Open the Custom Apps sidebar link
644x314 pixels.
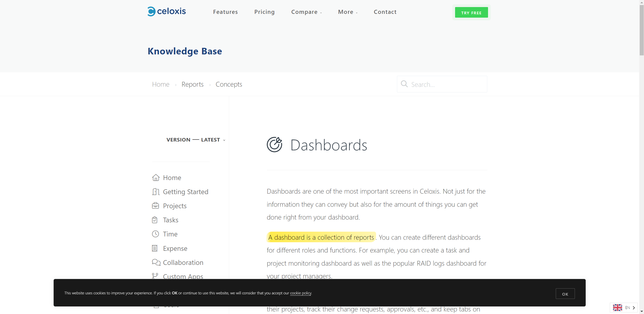(x=183, y=276)
